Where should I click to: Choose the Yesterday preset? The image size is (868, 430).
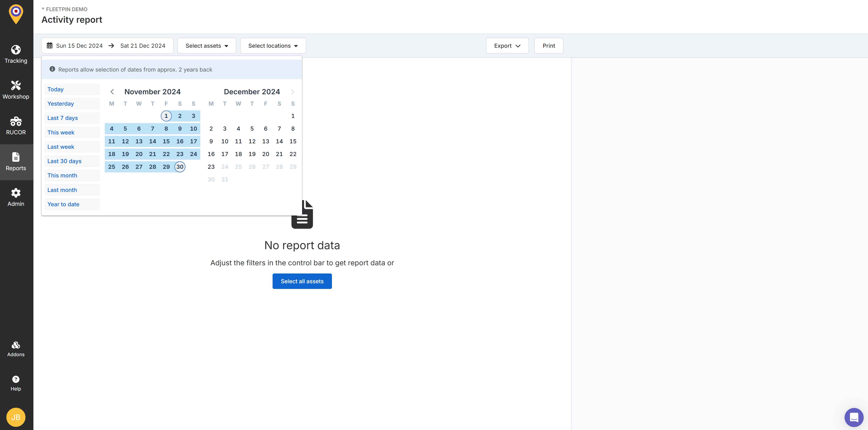[72, 104]
